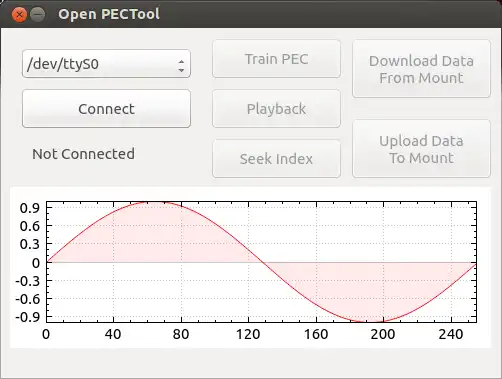Click the Playback button
502x379 pixels.
coord(276,109)
